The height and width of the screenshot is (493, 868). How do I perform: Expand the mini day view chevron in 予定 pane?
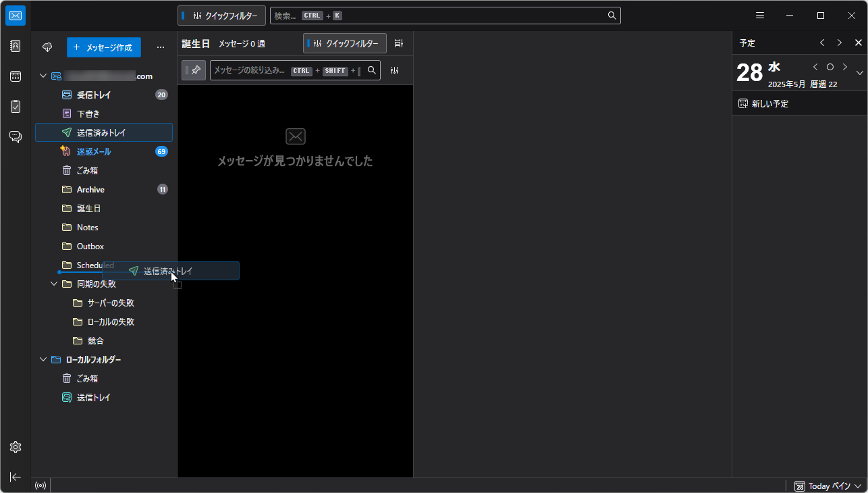coord(860,72)
